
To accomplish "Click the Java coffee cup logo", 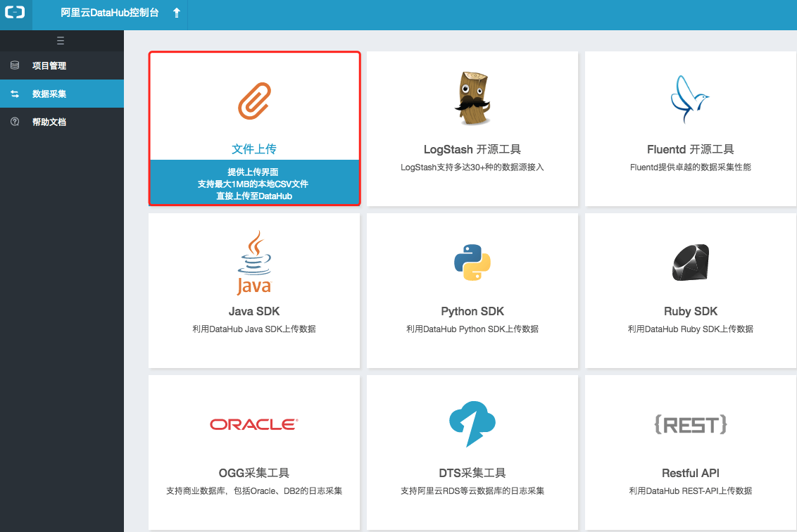I will pos(254,262).
